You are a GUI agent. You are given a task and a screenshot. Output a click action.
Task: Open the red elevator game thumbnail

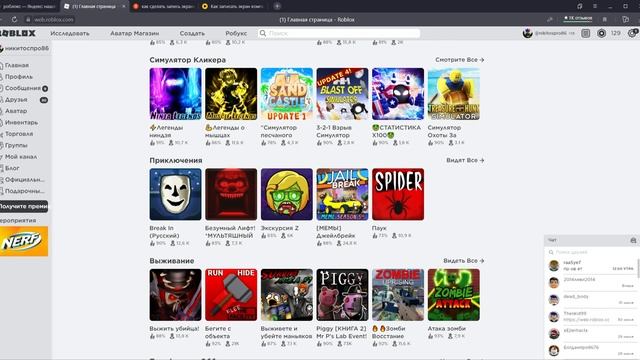(231, 194)
